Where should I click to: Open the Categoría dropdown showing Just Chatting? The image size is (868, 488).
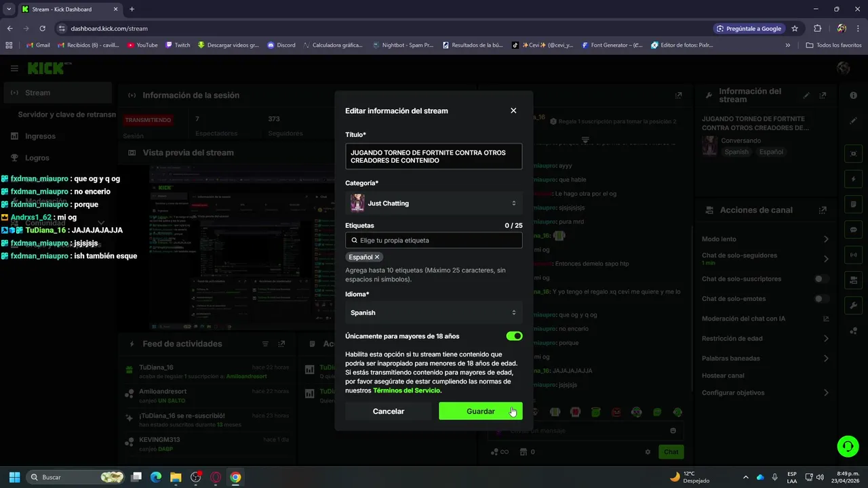433,203
